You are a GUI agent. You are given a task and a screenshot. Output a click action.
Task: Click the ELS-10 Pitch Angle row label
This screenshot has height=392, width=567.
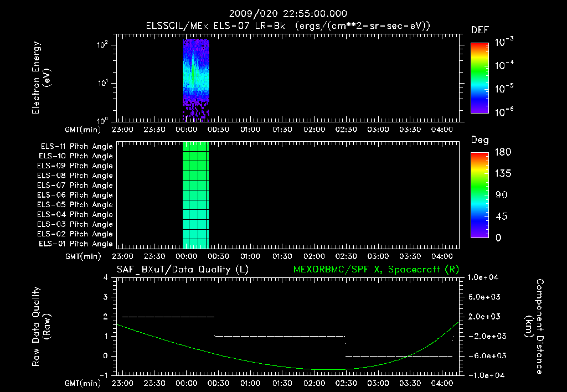click(x=75, y=156)
